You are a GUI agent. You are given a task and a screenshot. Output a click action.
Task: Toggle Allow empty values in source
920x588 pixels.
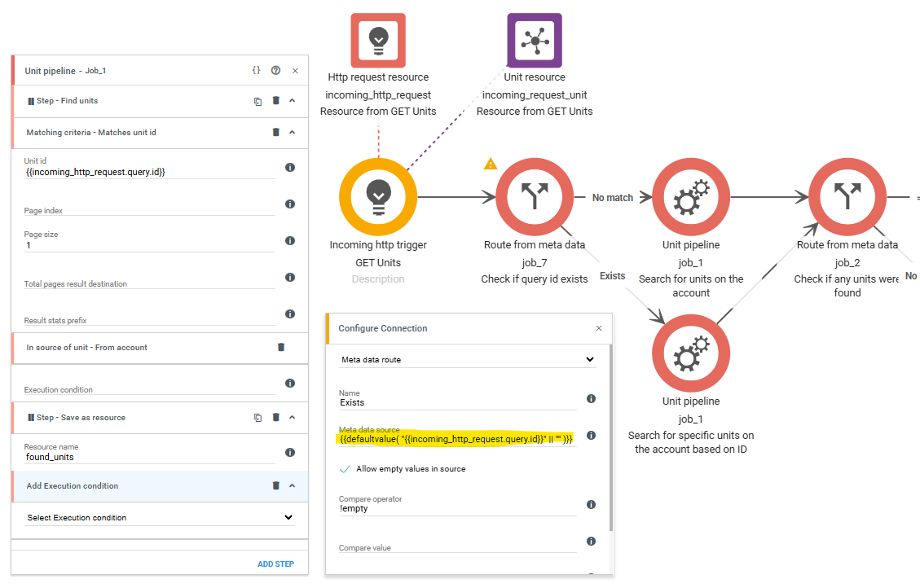[x=345, y=469]
